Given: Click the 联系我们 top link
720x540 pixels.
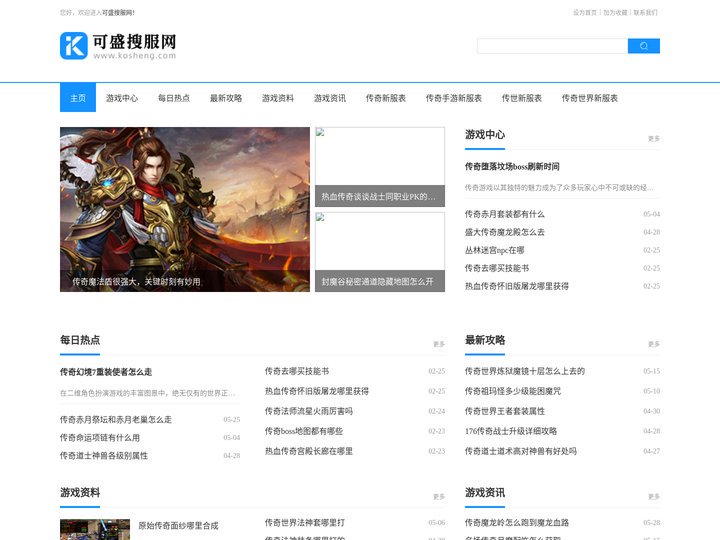Looking at the screenshot, I should tap(645, 13).
